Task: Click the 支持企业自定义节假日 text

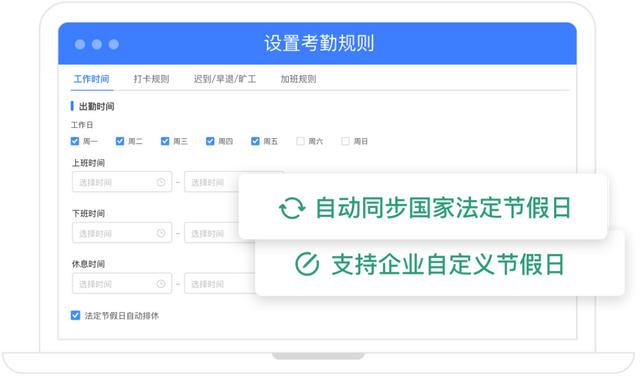Action: click(x=448, y=264)
